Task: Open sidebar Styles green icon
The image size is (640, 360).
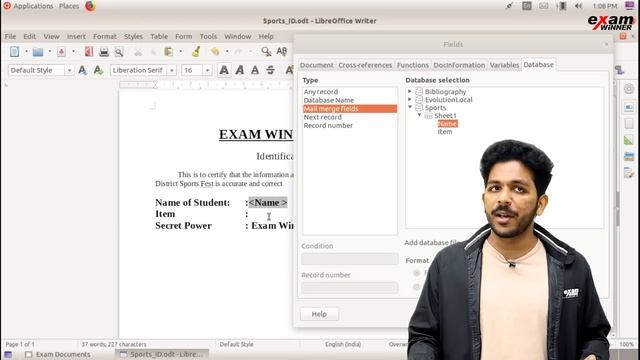Action: pos(629,140)
